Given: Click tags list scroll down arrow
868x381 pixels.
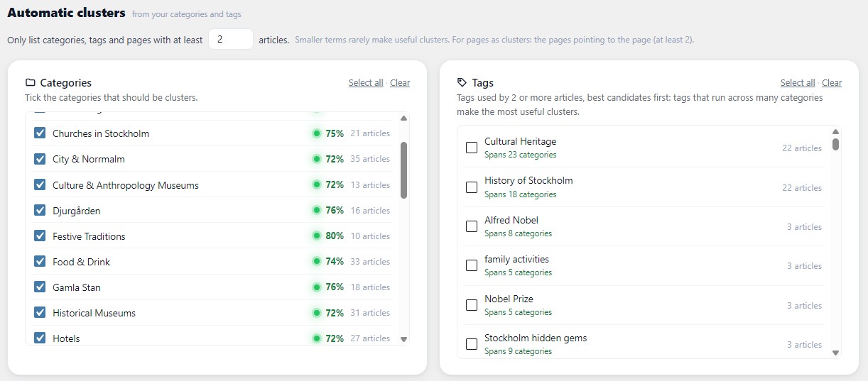Looking at the screenshot, I should pos(836,353).
